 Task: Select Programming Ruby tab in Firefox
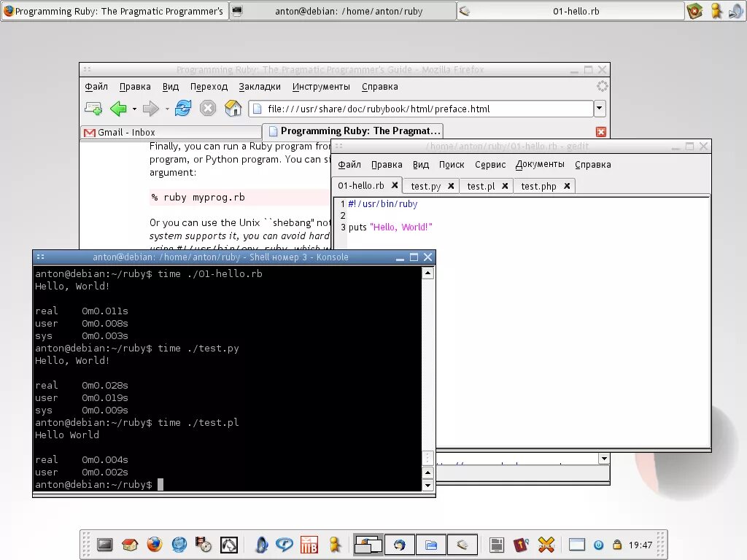click(x=352, y=131)
